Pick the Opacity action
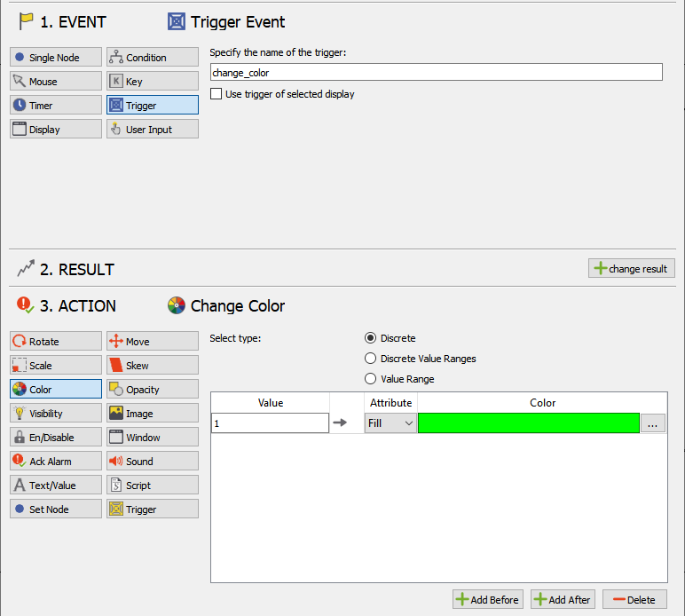 (152, 390)
